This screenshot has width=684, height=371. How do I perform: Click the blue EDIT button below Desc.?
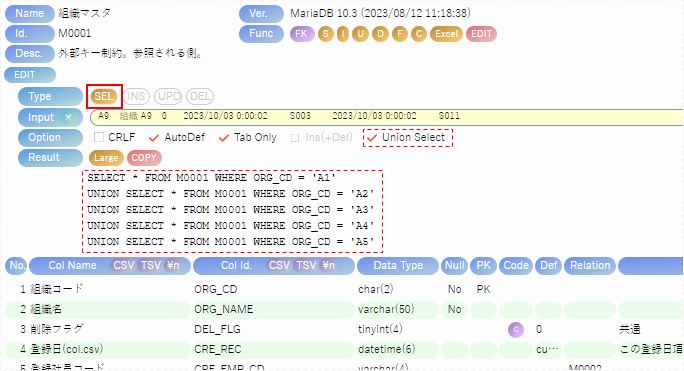[30, 75]
